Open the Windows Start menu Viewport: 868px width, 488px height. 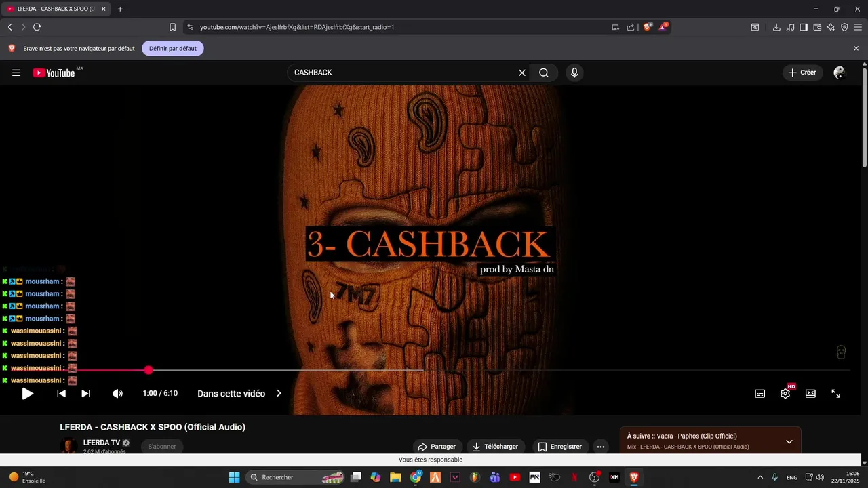234,477
